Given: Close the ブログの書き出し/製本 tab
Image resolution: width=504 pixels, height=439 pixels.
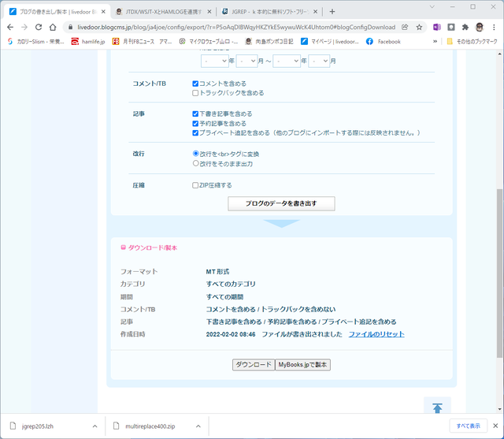Looking at the screenshot, I should (103, 12).
